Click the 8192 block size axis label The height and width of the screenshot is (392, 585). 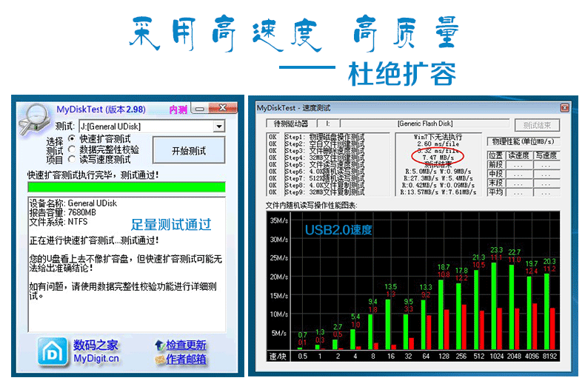[x=549, y=356]
